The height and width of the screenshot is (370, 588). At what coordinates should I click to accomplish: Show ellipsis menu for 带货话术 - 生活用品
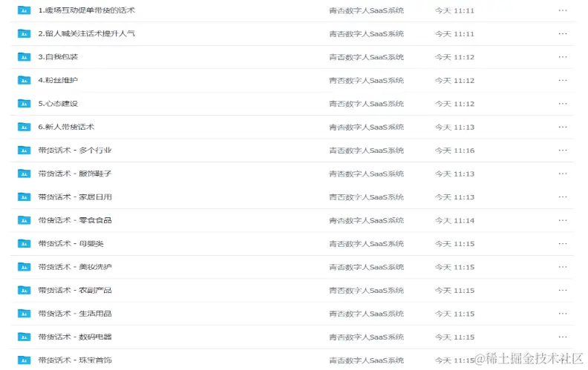click(563, 314)
